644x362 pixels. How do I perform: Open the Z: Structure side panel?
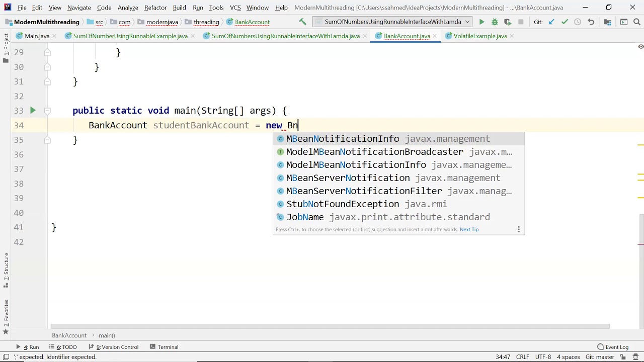tap(6, 270)
